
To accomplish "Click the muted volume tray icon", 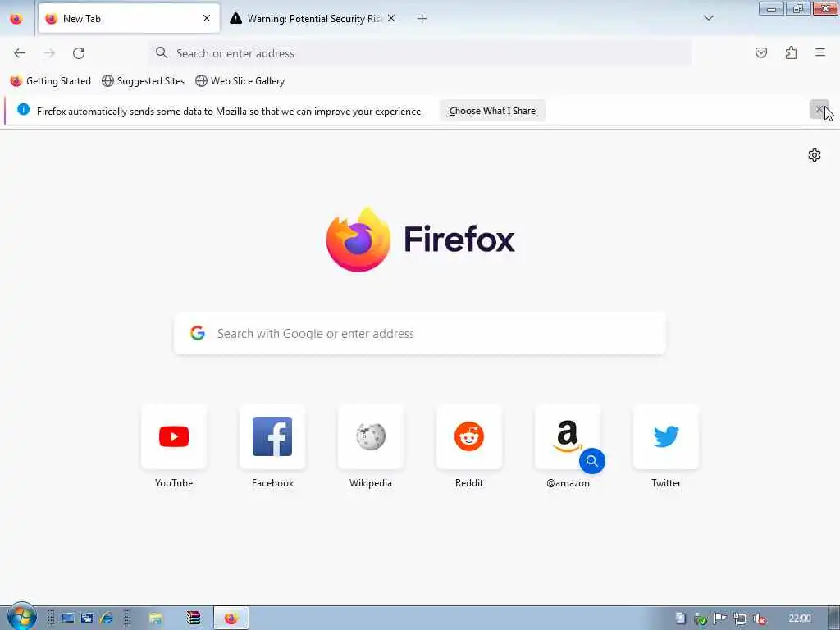I will 759,619.
